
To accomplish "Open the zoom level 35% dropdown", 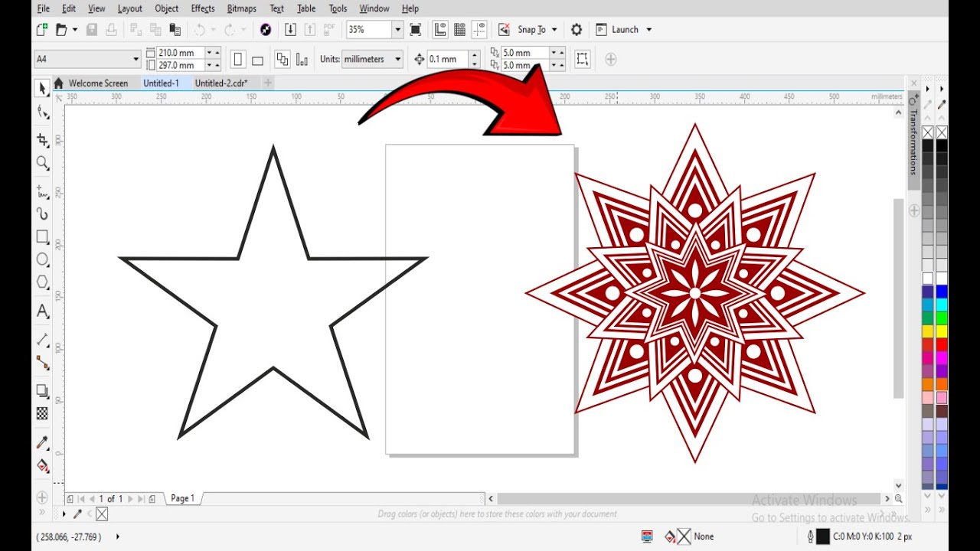I will point(397,30).
